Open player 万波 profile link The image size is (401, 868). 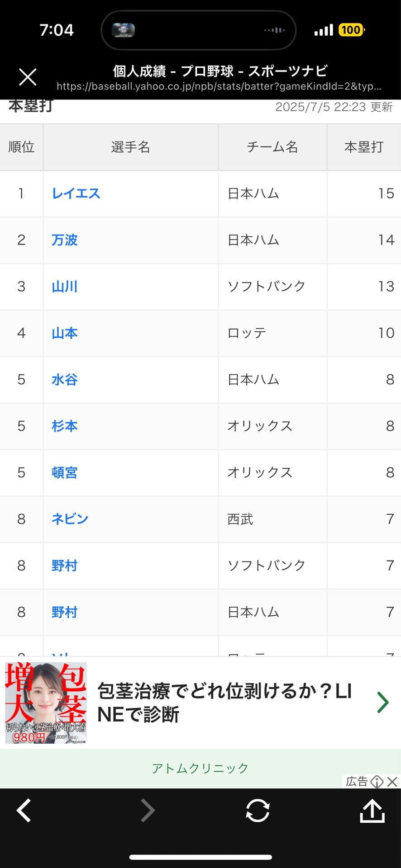coord(65,240)
